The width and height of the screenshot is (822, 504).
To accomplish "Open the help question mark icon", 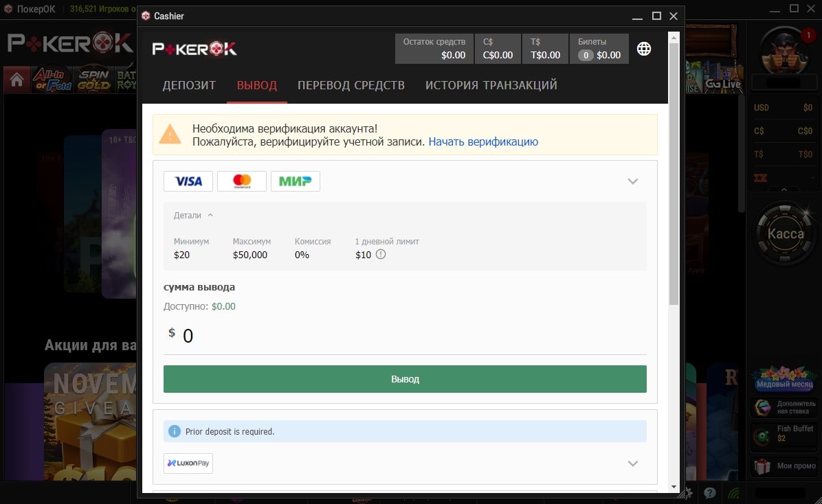I will coord(710,493).
